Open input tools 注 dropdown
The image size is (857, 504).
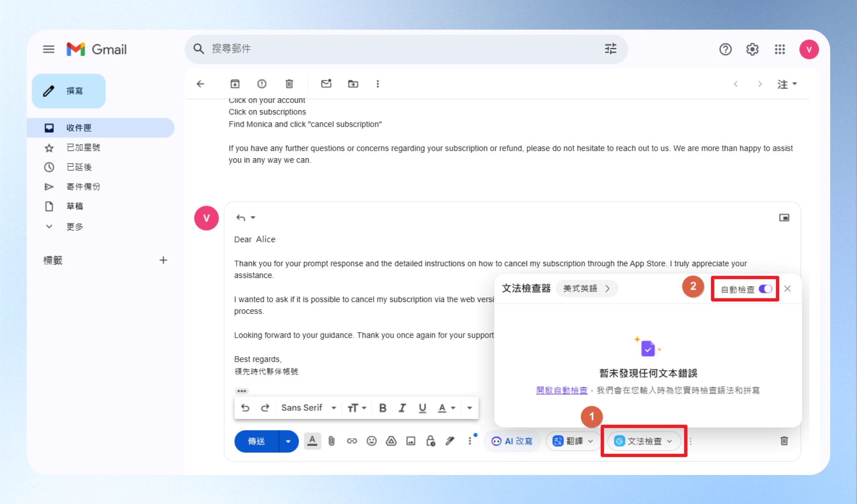[786, 84]
